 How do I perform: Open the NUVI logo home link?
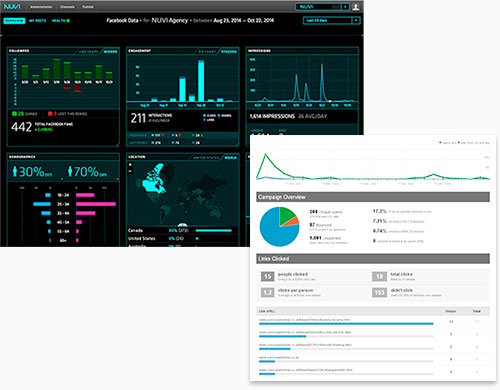coord(12,6)
